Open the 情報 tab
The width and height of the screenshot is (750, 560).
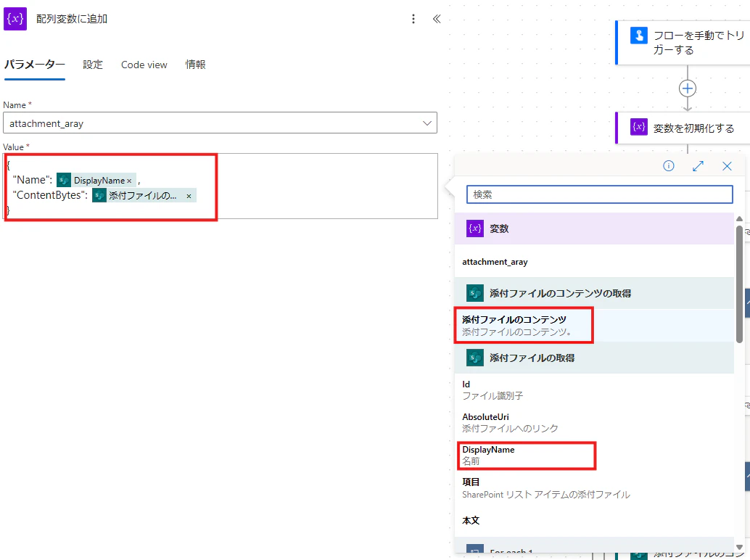196,65
